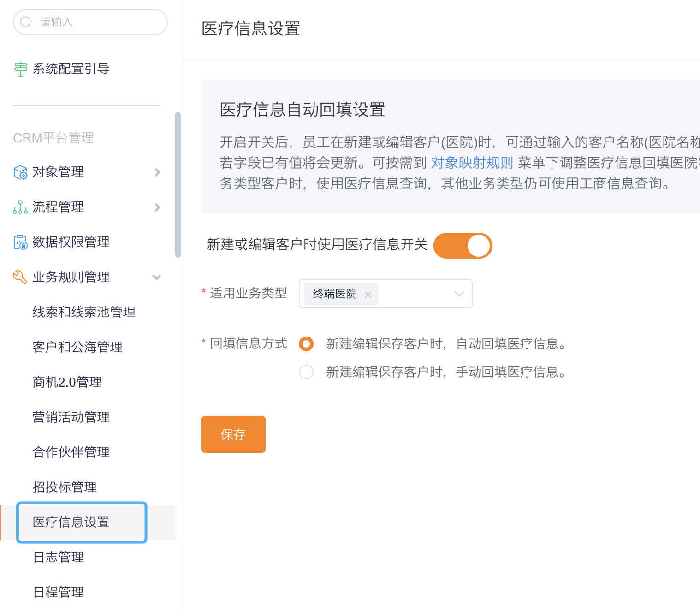Click the 业务规则管理 wrench icon
The image size is (700, 614).
coord(20,277)
